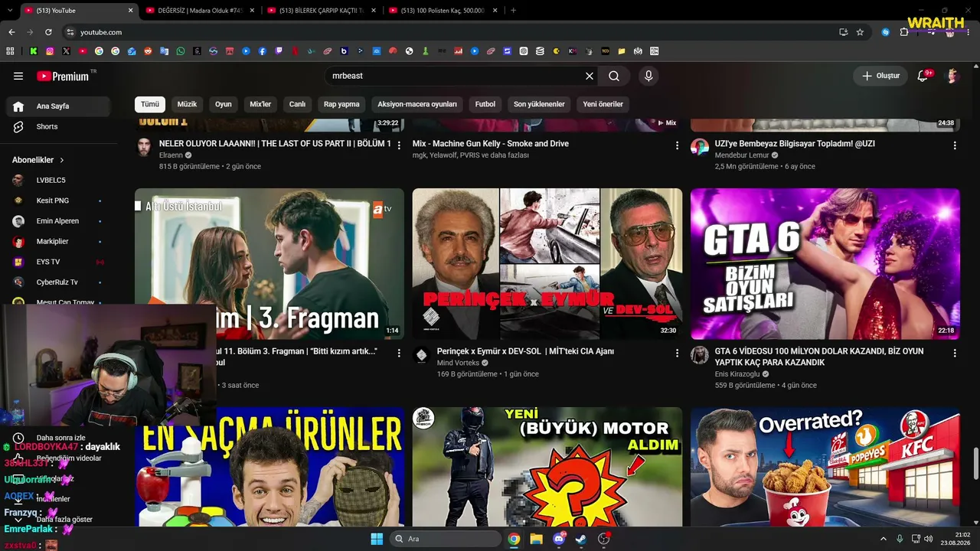
Task: Select the Futbol filter chip
Action: tap(485, 104)
